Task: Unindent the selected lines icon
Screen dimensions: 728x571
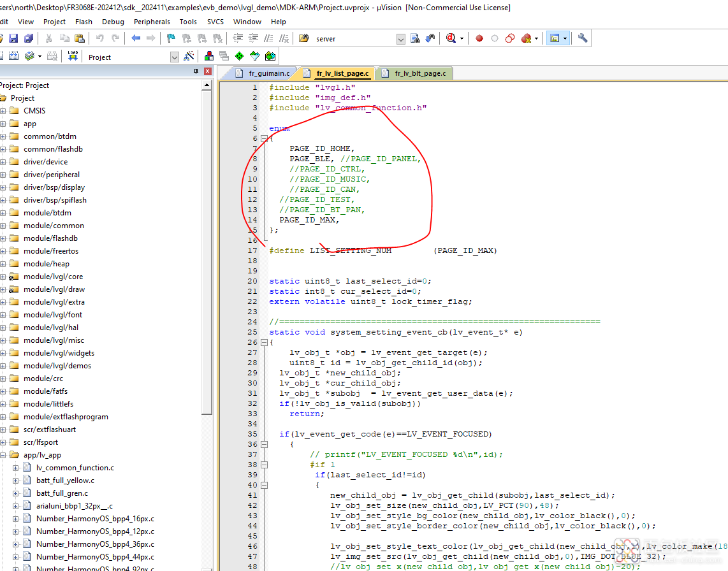Action: (254, 38)
